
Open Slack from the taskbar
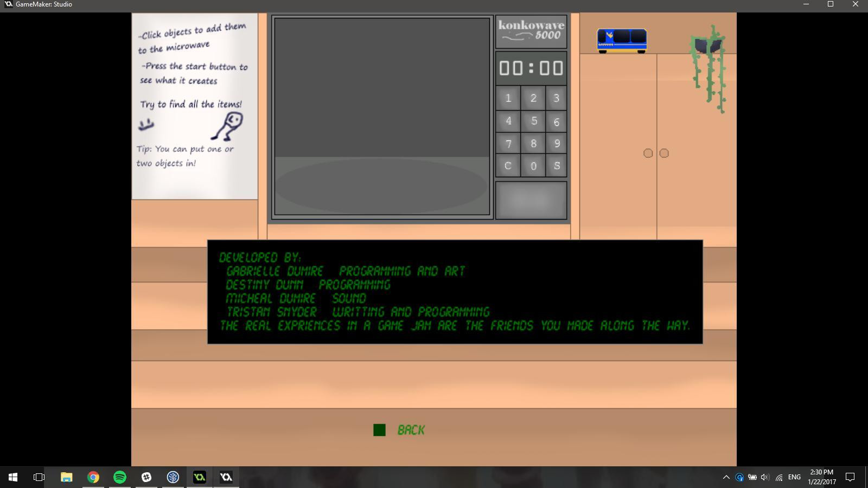click(146, 477)
